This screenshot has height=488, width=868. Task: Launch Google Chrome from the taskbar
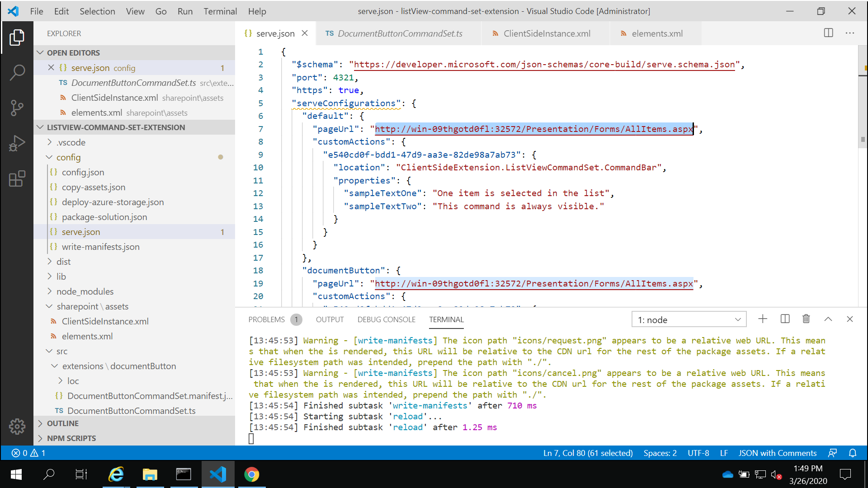point(252,474)
